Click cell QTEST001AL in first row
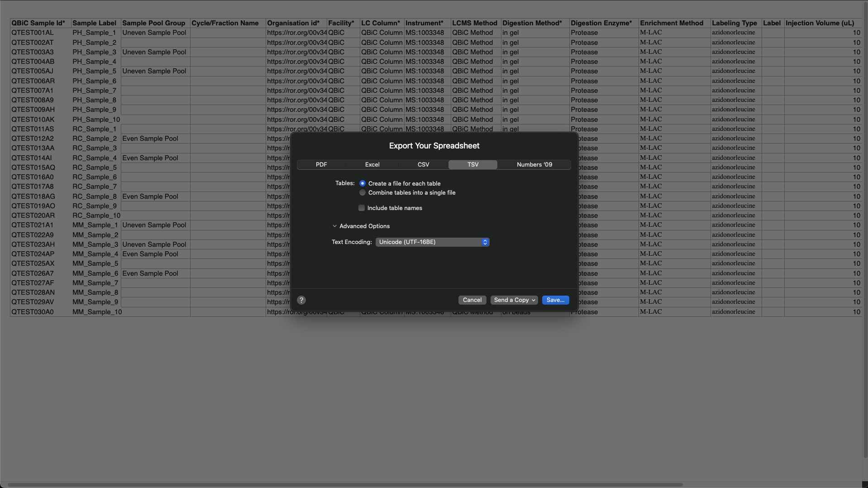Image resolution: width=868 pixels, height=488 pixels. click(33, 33)
